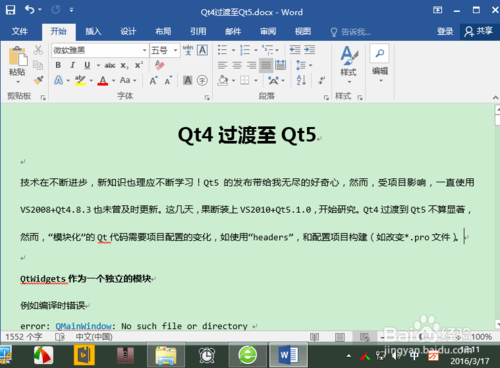Apply the red font color swatch
Image resolution: width=500 pixels, height=368 pixels.
tap(103, 81)
